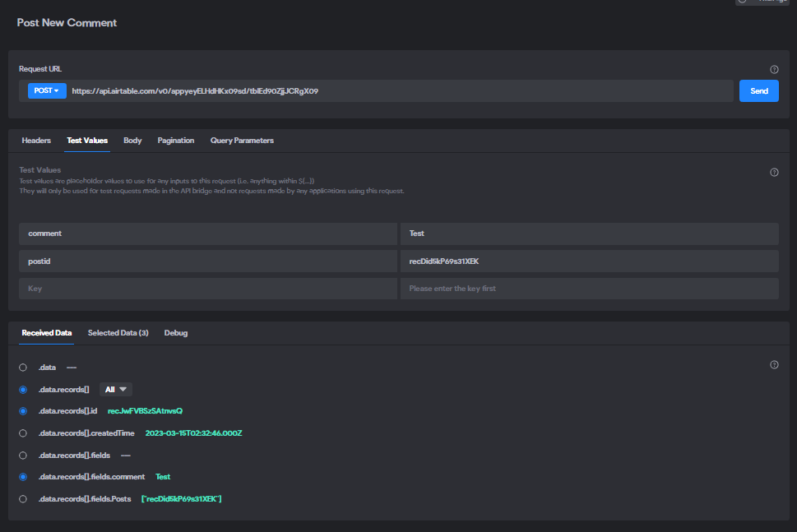Open the POST method dropdown

pyautogui.click(x=47, y=91)
